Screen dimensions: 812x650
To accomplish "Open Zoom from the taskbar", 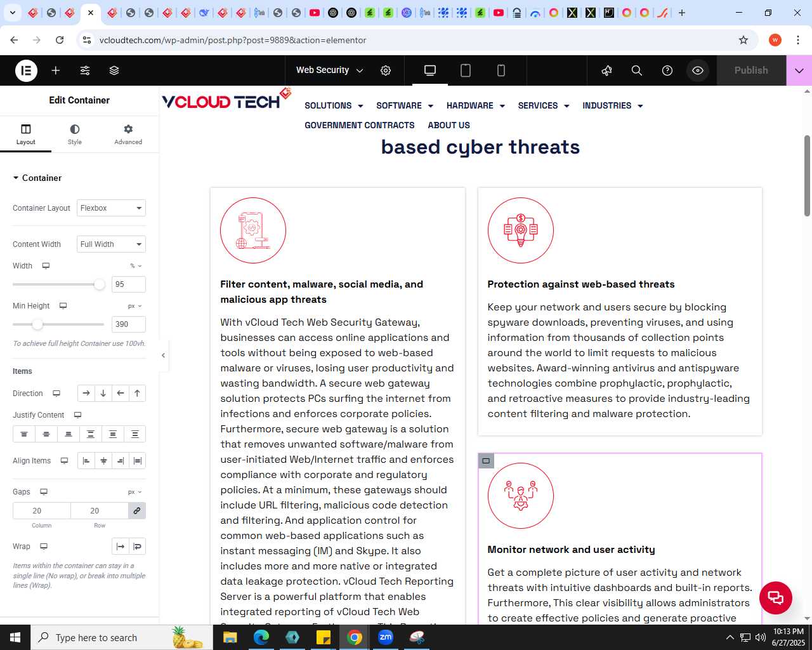I will (386, 637).
